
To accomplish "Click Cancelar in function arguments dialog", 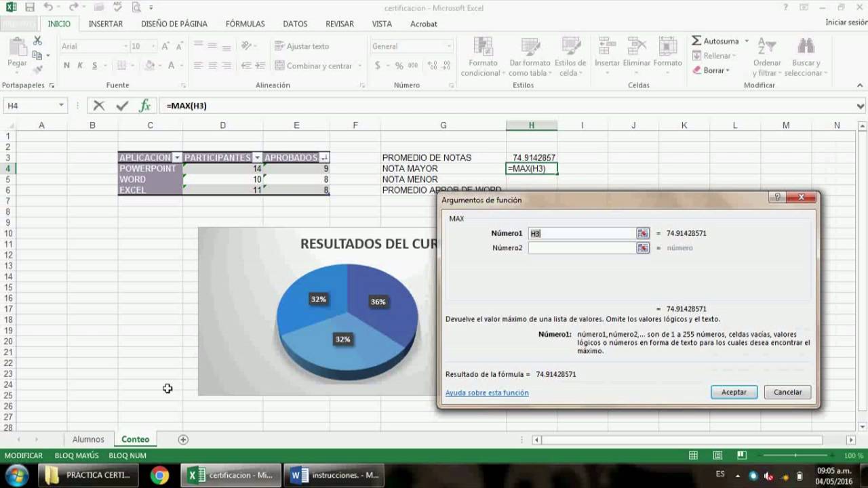I will point(787,392).
